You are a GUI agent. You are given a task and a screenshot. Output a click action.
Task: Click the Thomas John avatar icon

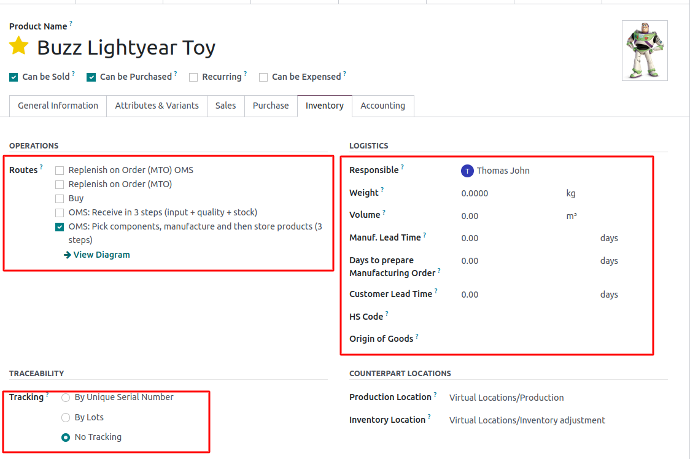pyautogui.click(x=467, y=171)
